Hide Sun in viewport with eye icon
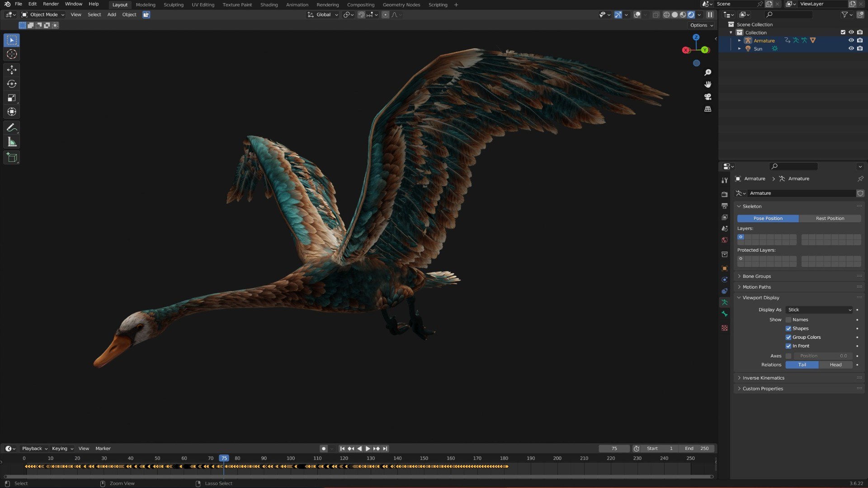This screenshot has height=488, width=868. (x=851, y=48)
